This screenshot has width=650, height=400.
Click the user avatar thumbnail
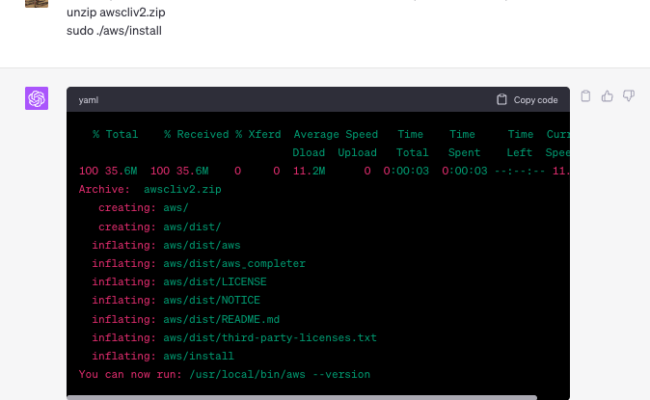36,4
